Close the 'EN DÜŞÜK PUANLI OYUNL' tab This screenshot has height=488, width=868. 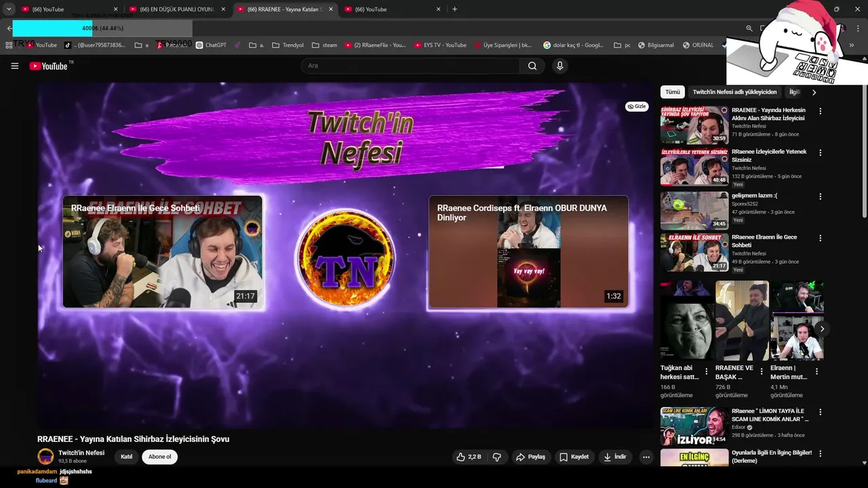tap(223, 9)
